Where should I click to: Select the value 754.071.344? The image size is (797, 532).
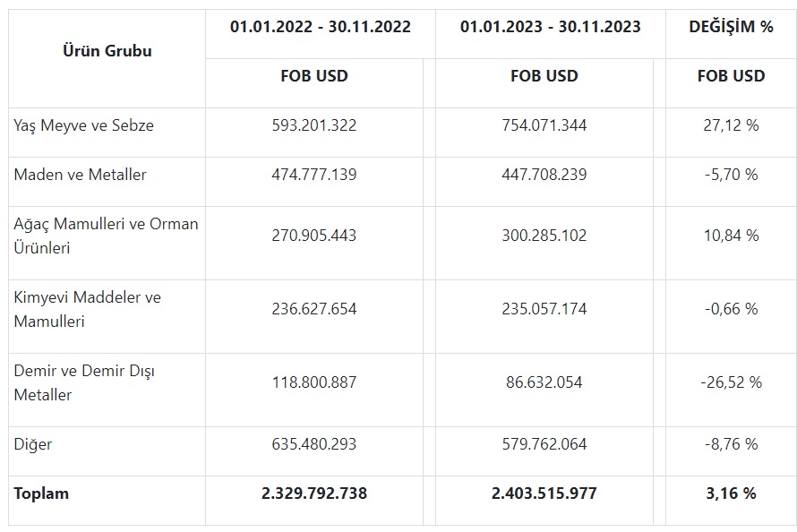coord(544,125)
